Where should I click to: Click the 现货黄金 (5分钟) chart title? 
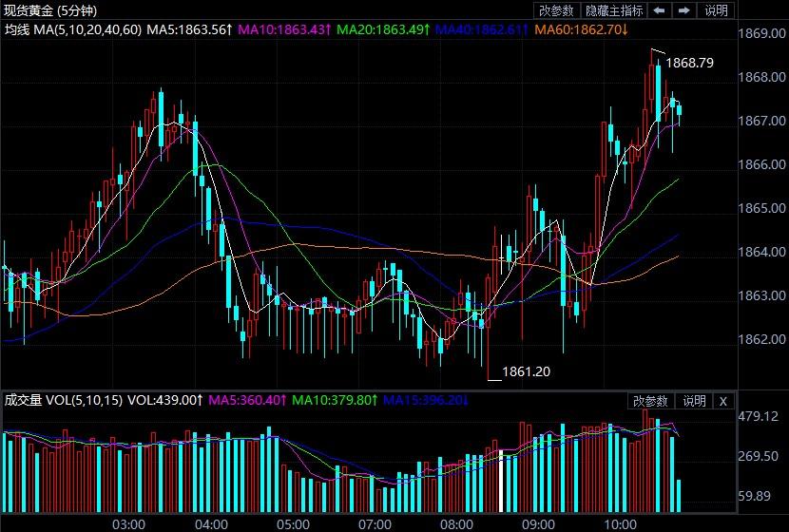[50, 10]
